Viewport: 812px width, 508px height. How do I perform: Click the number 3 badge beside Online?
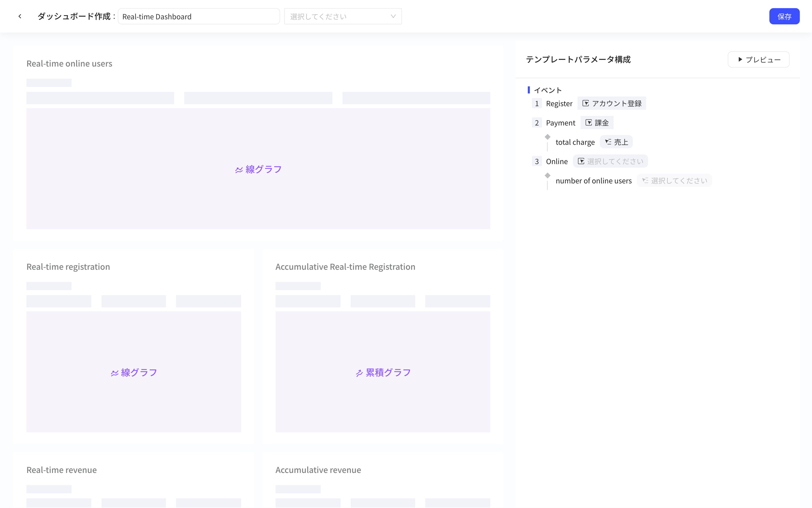(x=536, y=161)
